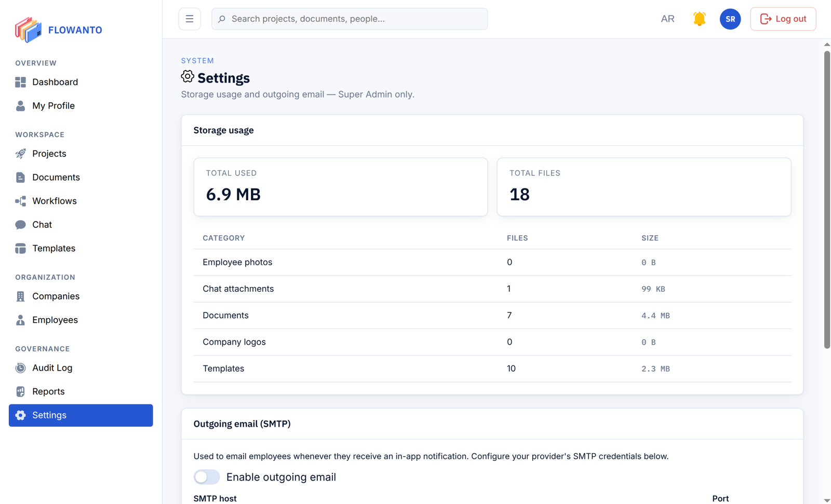View the Audit Log
This screenshot has width=831, height=504.
click(81, 368)
